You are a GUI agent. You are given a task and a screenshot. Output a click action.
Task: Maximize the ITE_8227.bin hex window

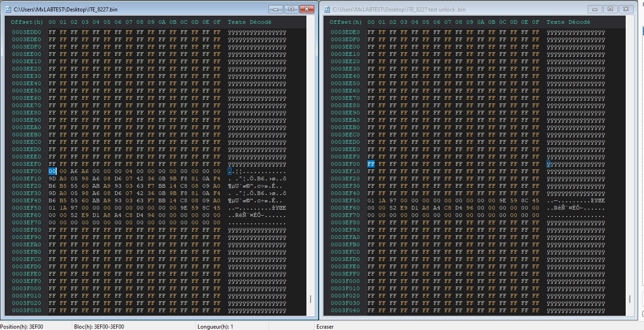coord(290,9)
